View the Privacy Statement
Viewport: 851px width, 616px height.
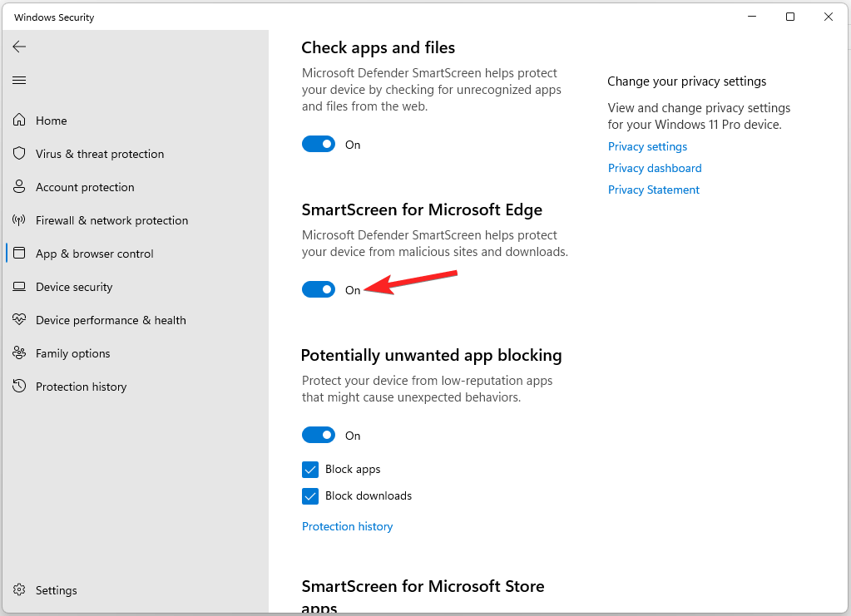[x=653, y=190]
